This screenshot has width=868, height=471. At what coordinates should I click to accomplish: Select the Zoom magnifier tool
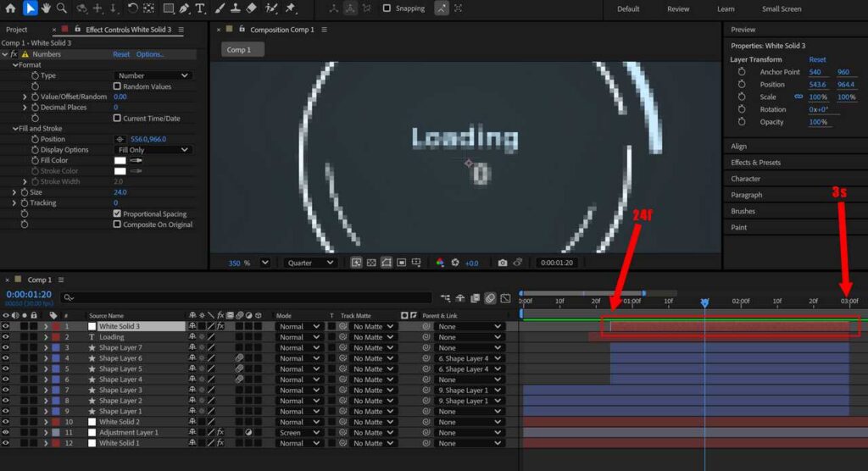tap(62, 8)
